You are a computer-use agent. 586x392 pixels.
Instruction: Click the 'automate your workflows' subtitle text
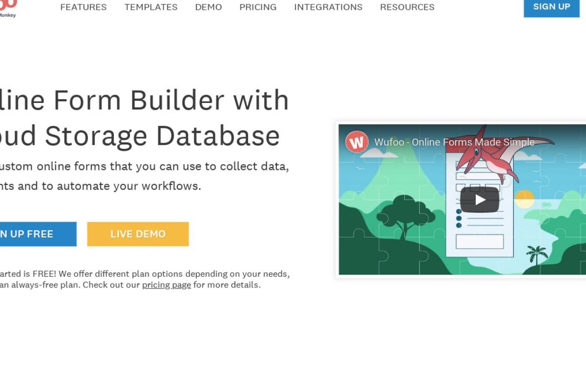point(129,186)
